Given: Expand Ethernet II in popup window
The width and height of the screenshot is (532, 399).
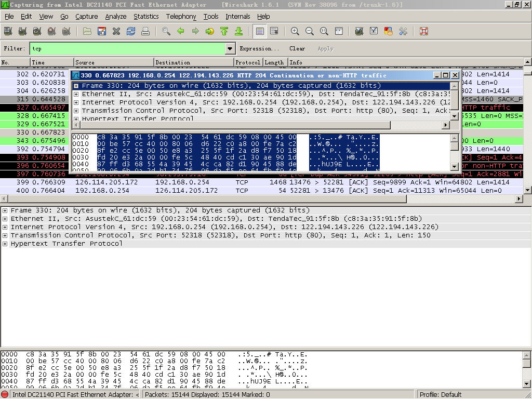Looking at the screenshot, I should pos(76,94).
